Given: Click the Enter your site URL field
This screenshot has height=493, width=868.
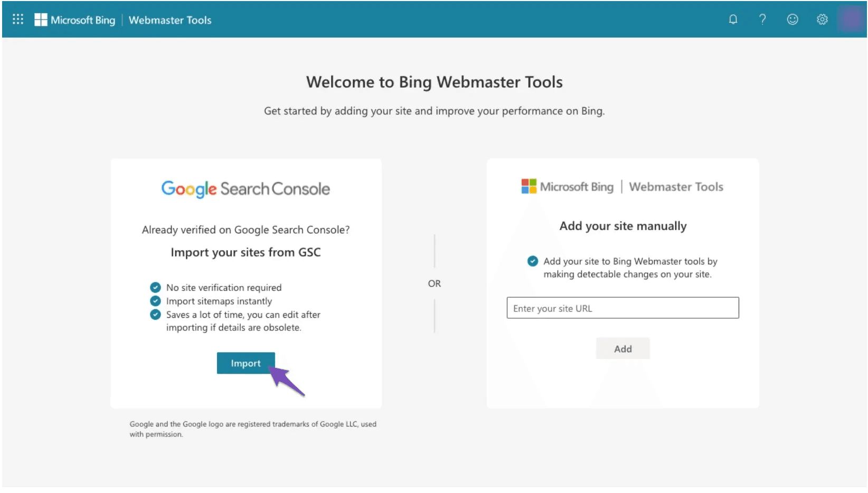Looking at the screenshot, I should tap(622, 308).
